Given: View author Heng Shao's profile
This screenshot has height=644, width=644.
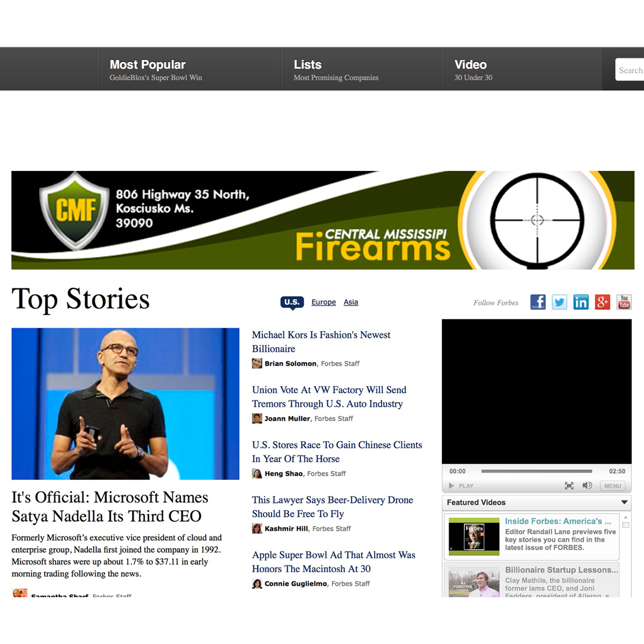Looking at the screenshot, I should coord(283,474).
